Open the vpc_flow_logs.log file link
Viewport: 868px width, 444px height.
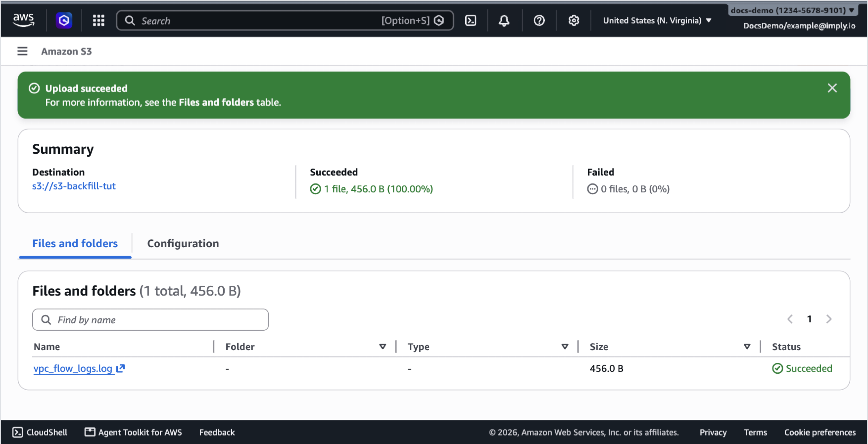tap(73, 368)
